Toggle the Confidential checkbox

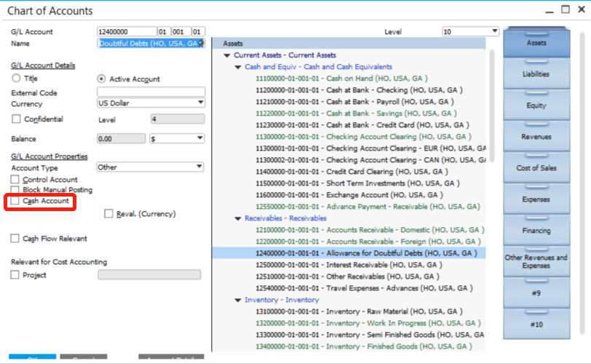click(15, 119)
